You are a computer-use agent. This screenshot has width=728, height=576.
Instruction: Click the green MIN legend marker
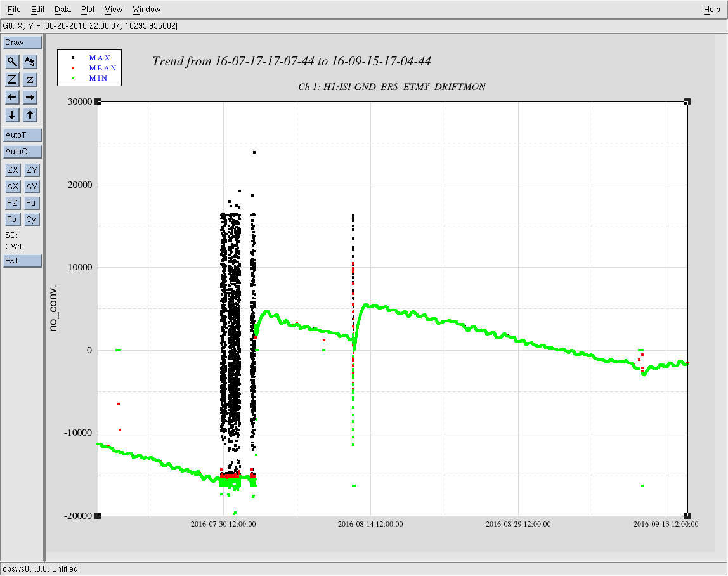pyautogui.click(x=73, y=79)
